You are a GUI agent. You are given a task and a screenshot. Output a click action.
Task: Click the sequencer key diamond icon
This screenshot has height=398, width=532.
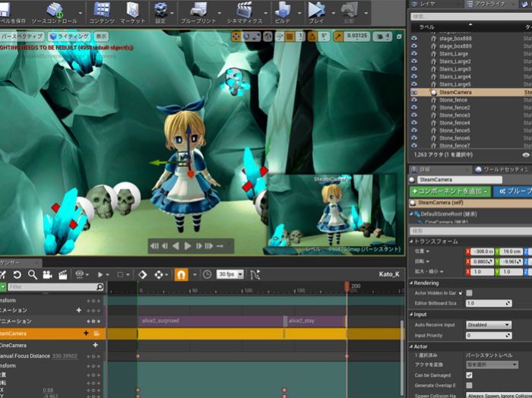[143, 275]
